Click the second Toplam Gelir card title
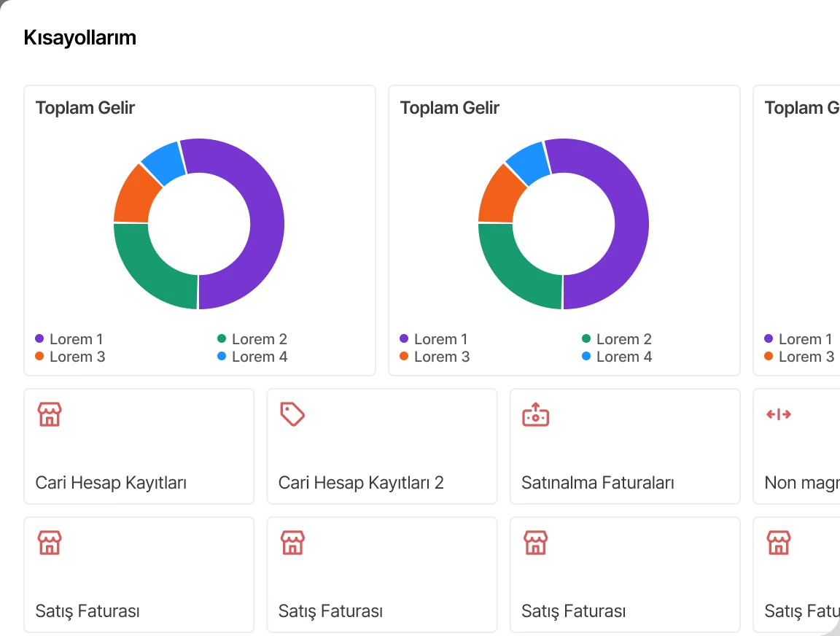This screenshot has height=636, width=840. click(449, 108)
